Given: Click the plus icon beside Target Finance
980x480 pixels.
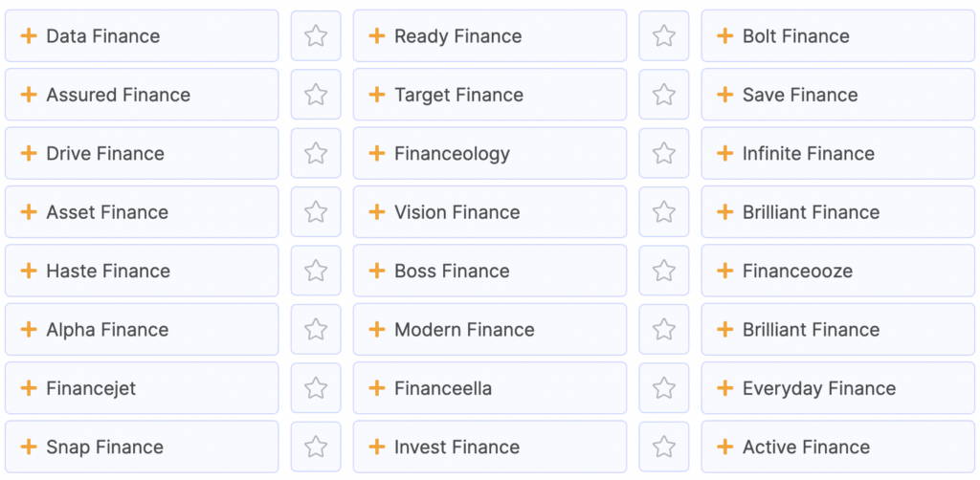Looking at the screenshot, I should tap(377, 95).
